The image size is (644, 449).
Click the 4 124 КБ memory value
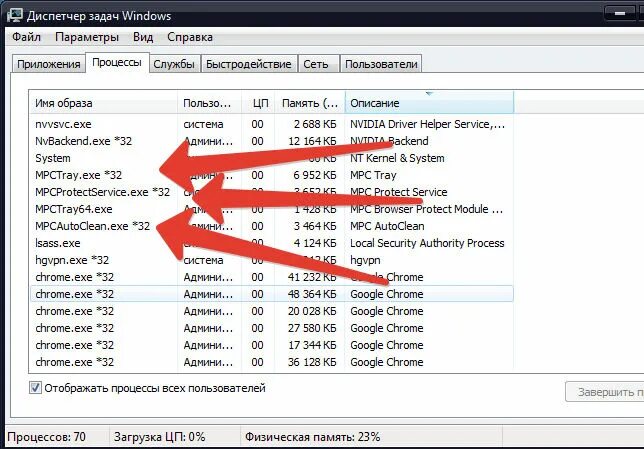point(315,243)
